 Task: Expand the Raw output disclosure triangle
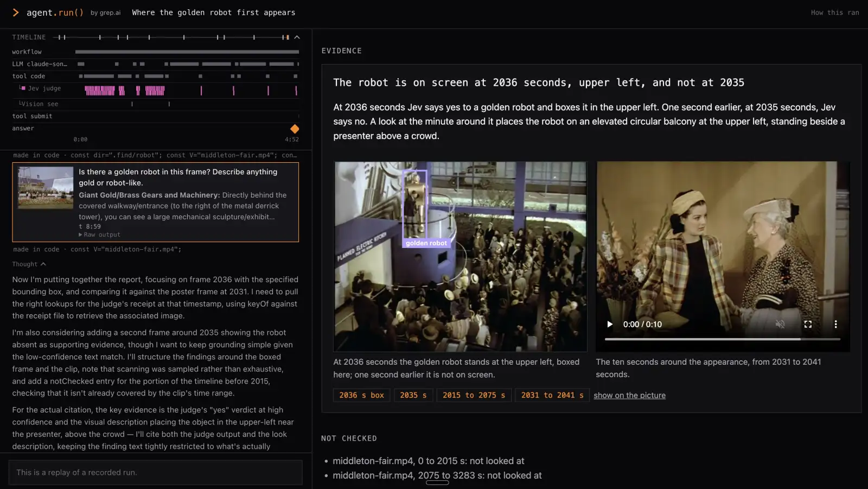pos(81,235)
